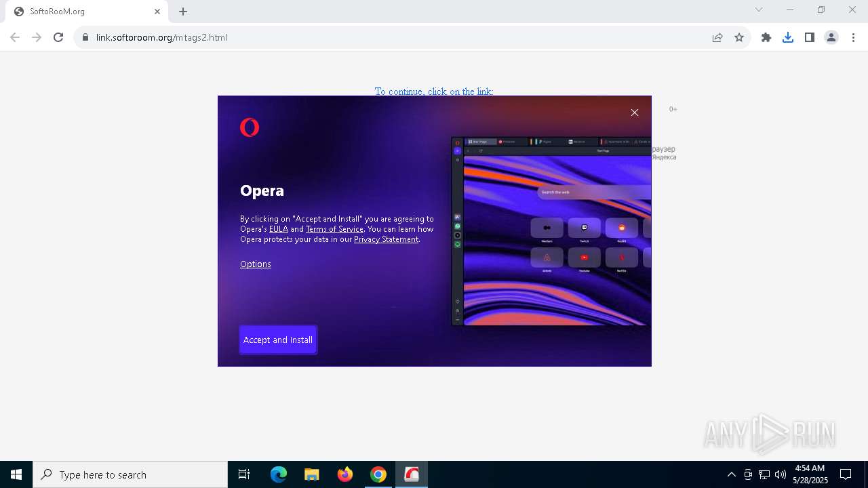Open the red app in taskbar
The width and height of the screenshot is (868, 488).
412,474
